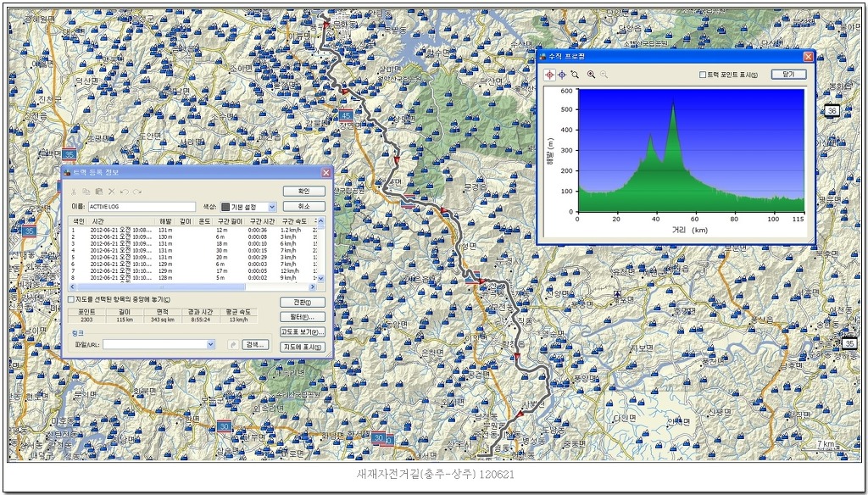The image size is (868, 495).
Task: Select the blue crosshair tool in profile window
Action: point(562,75)
